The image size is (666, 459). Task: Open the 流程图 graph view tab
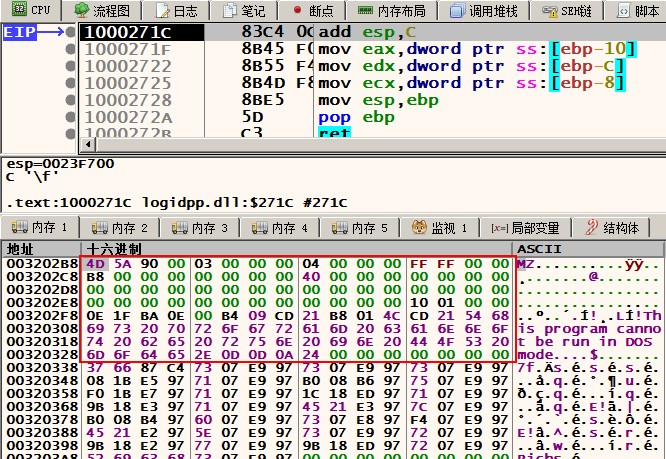pos(102,10)
